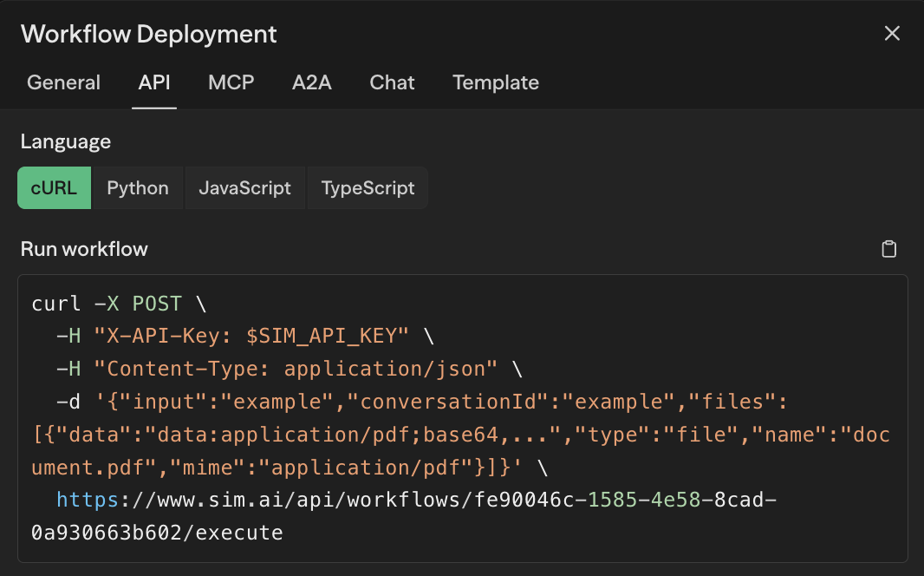Click the 'Workflow Deployment' dialog title
This screenshot has width=924, height=576.
[x=149, y=34]
